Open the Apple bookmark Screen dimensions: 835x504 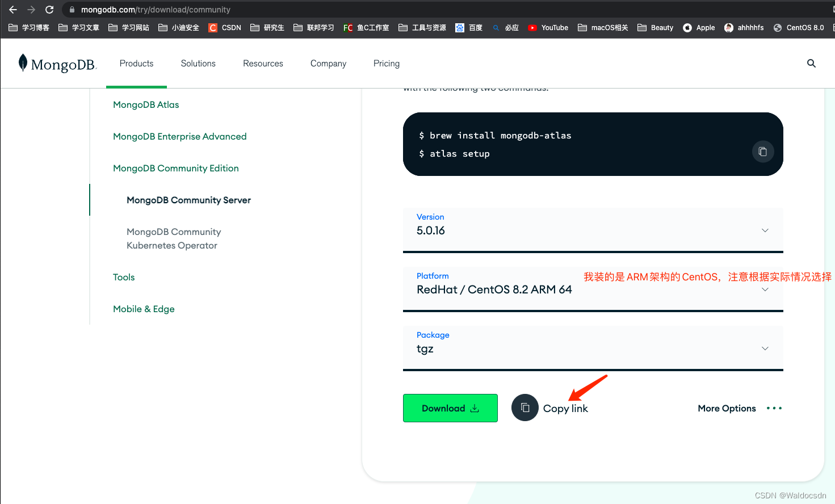[699, 27]
